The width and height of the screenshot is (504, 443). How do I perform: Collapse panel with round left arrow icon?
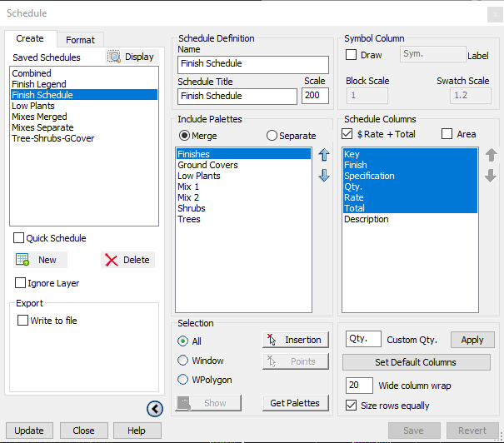[x=154, y=408]
